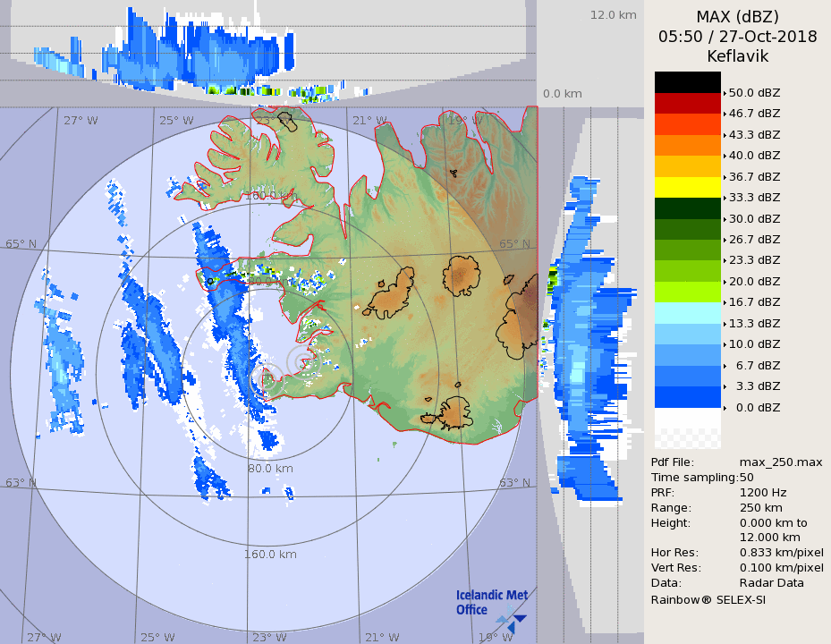This screenshot has width=831, height=644.
Task: Select the lime 16.7 dBZ legend swatch
Action: click(x=687, y=292)
